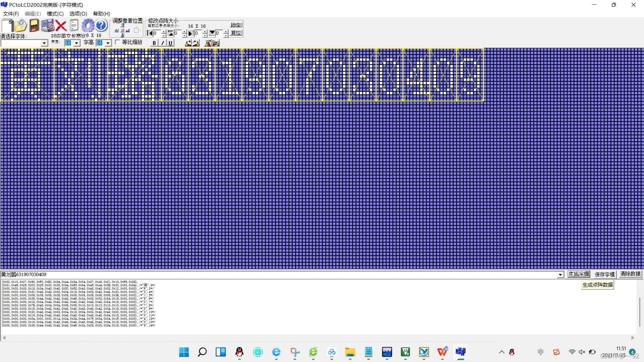Enable 等比缩放 proportional scaling checkbox

coord(118,42)
